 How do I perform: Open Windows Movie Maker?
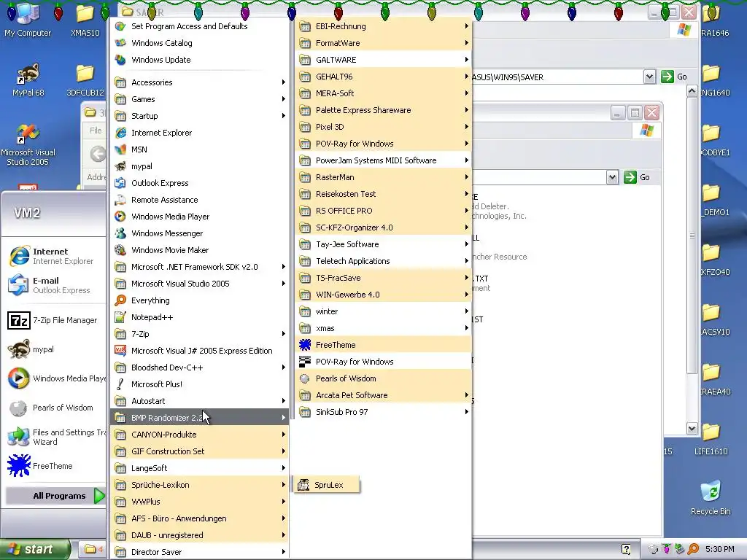point(200,250)
